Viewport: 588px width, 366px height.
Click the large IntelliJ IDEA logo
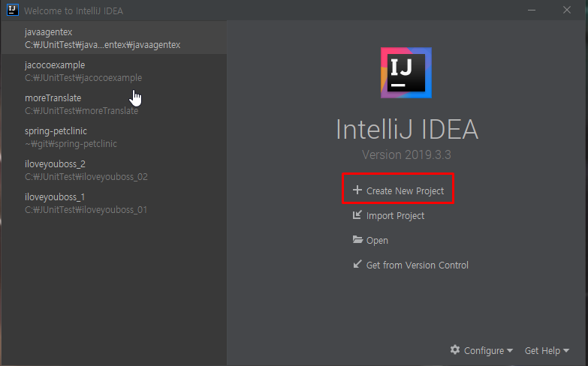pyautogui.click(x=406, y=73)
